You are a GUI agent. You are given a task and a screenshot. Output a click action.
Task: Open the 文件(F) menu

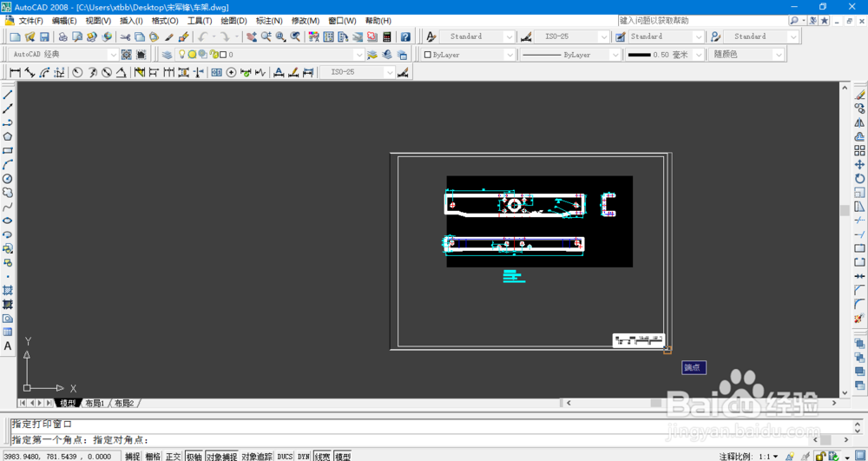(30, 21)
